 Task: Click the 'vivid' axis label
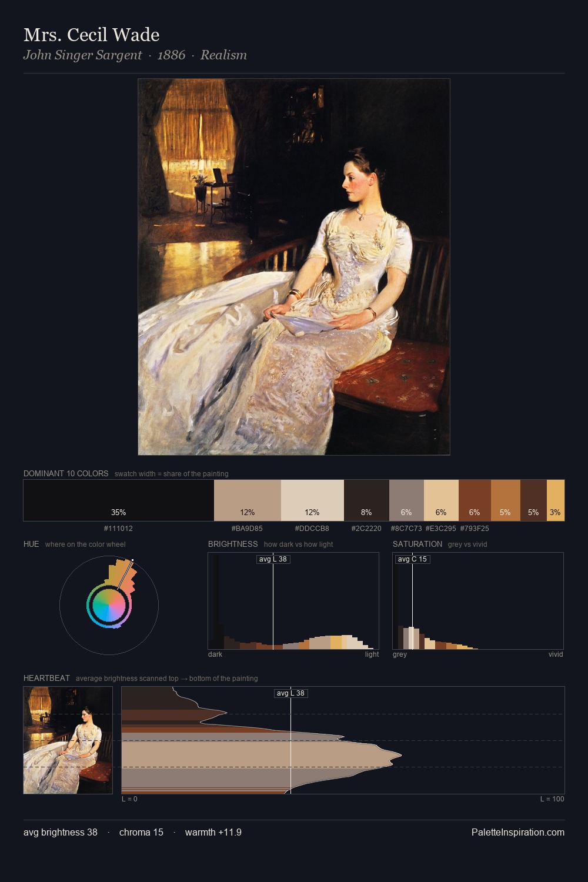click(x=556, y=654)
